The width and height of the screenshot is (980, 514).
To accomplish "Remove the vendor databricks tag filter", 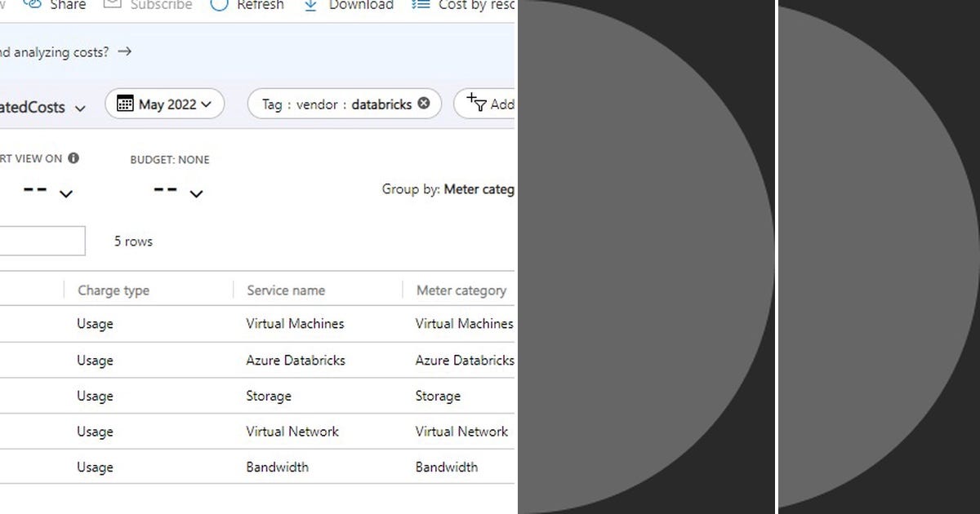I will click(424, 104).
